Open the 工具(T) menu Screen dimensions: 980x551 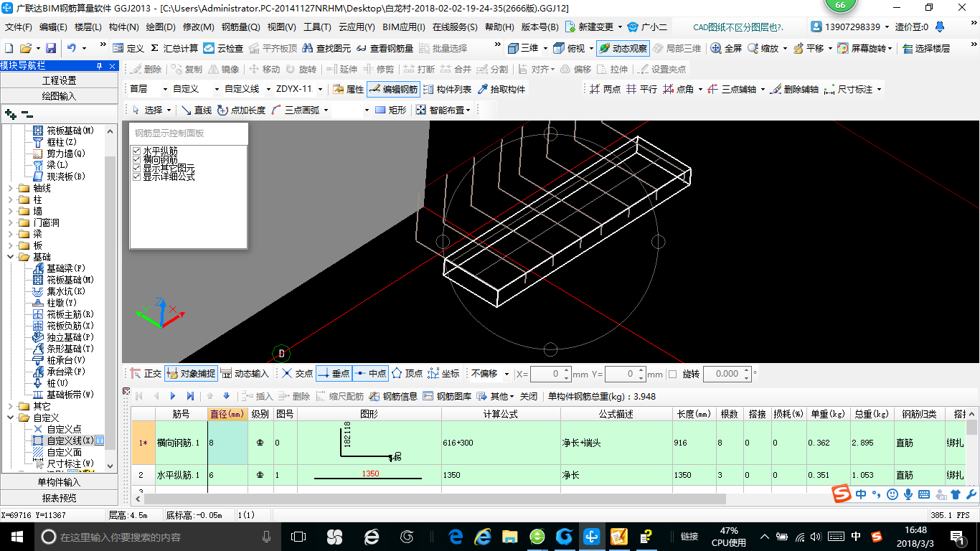coord(317,27)
